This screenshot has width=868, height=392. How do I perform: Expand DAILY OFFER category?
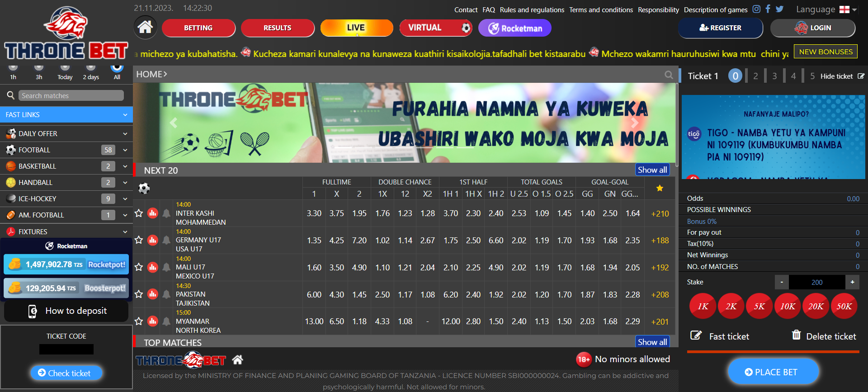(66, 133)
